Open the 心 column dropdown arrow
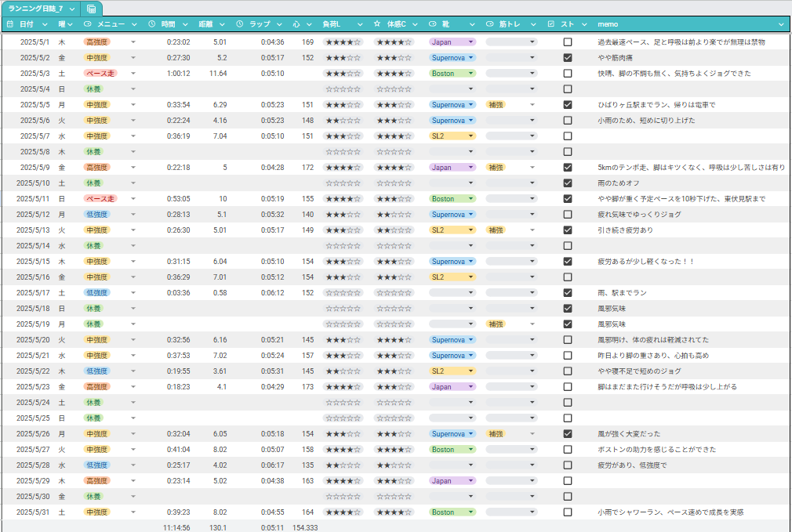 coord(309,24)
